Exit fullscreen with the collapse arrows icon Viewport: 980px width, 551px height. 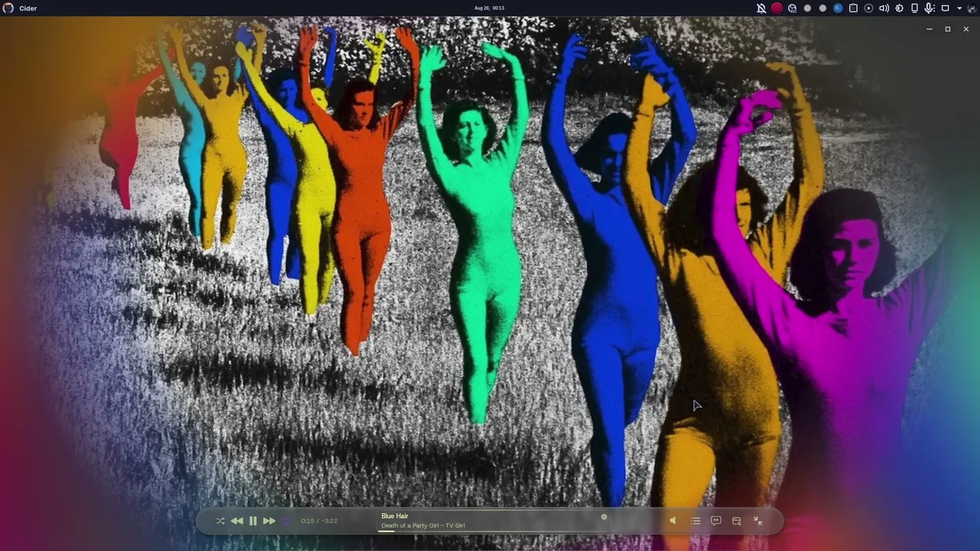[757, 521]
